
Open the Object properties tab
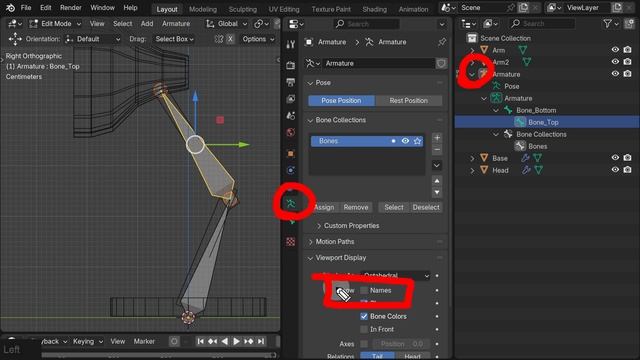[291, 154]
